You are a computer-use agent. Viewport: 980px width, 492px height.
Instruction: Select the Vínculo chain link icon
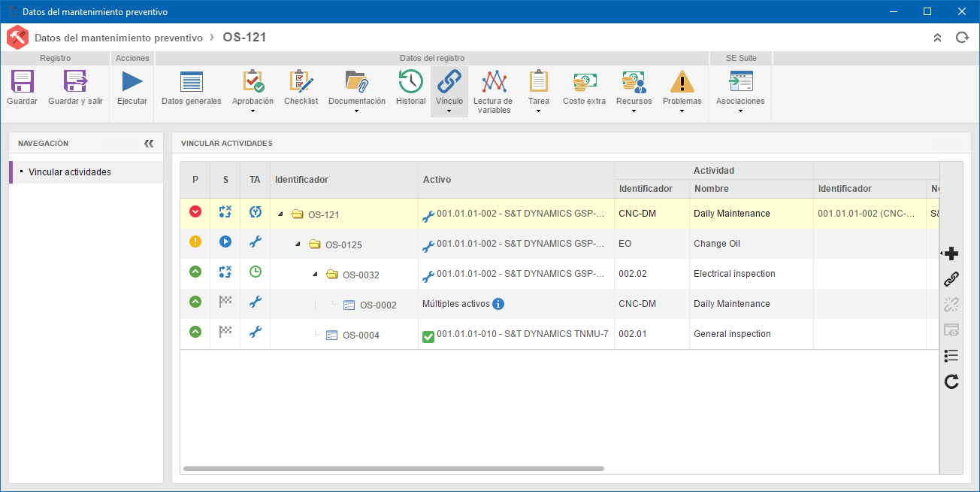(x=449, y=81)
